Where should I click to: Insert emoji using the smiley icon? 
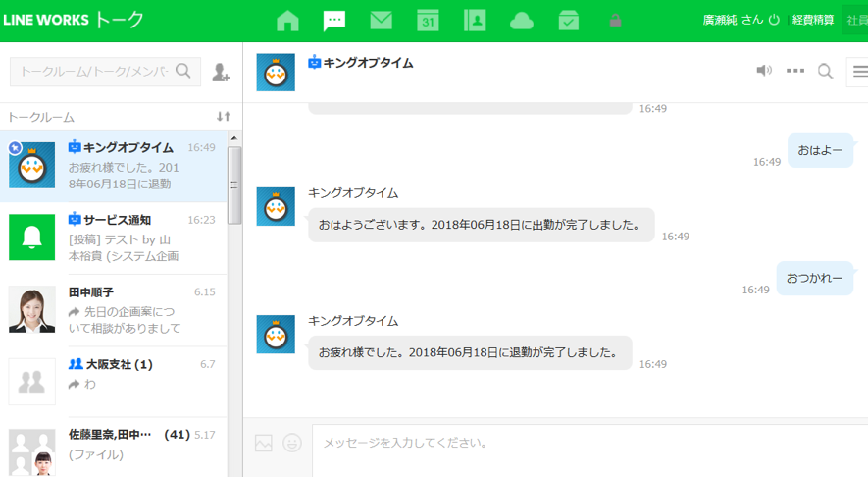point(291,443)
